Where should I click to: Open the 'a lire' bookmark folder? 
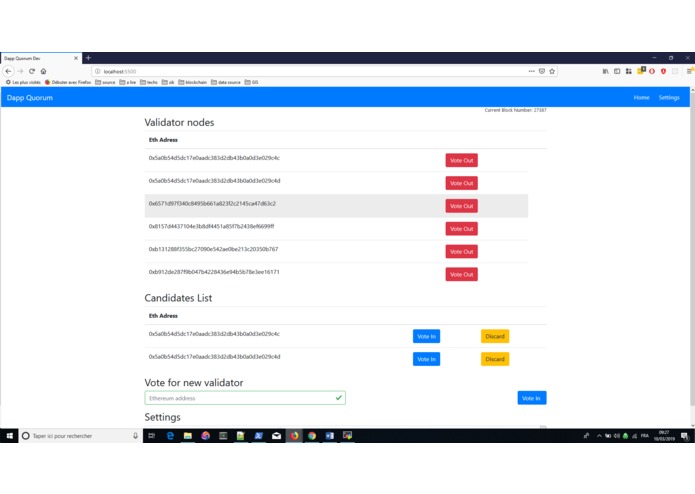(128, 82)
